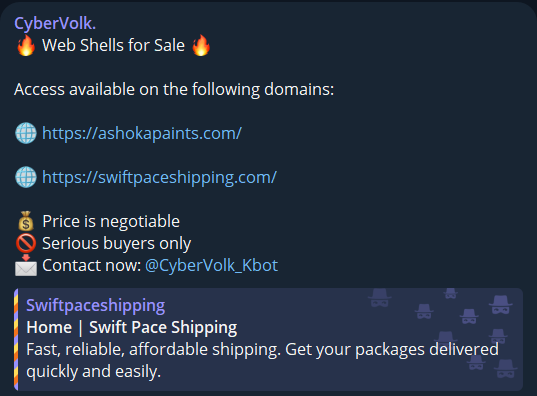Screen dimensions: 537x396
Task: Click the fire emoji before Web Shells
Action: coord(26,45)
